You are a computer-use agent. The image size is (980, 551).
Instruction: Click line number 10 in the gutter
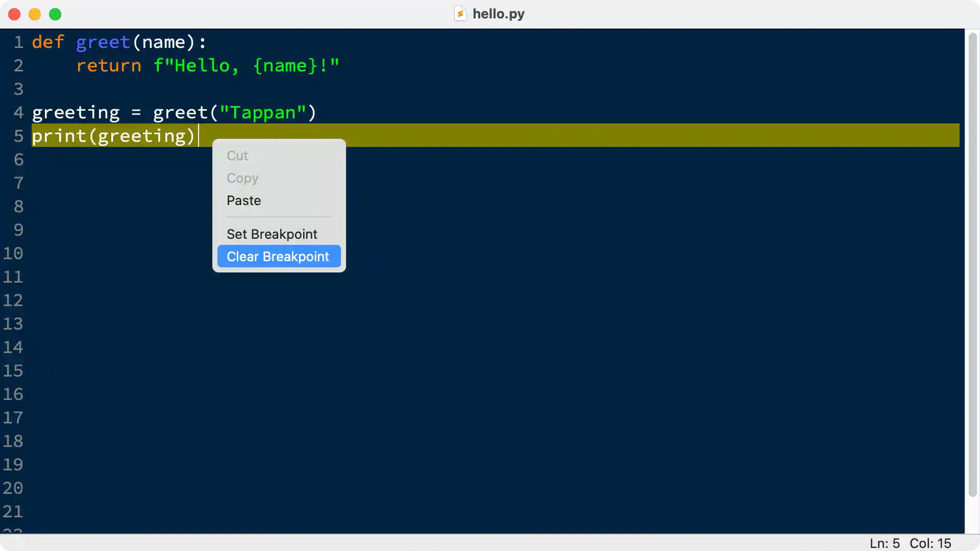tap(14, 253)
